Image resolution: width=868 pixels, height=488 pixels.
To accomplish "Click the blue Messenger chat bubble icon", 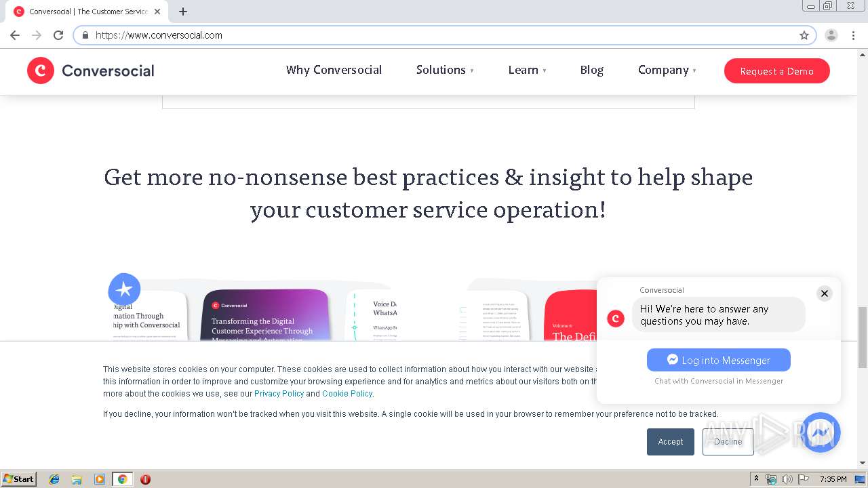I will coord(821,432).
